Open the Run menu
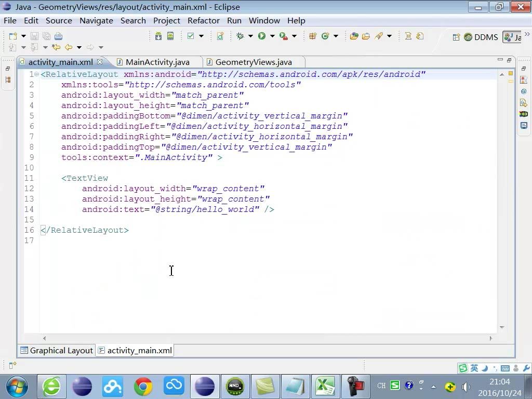Viewport: 532px width, 399px height. coord(234,21)
